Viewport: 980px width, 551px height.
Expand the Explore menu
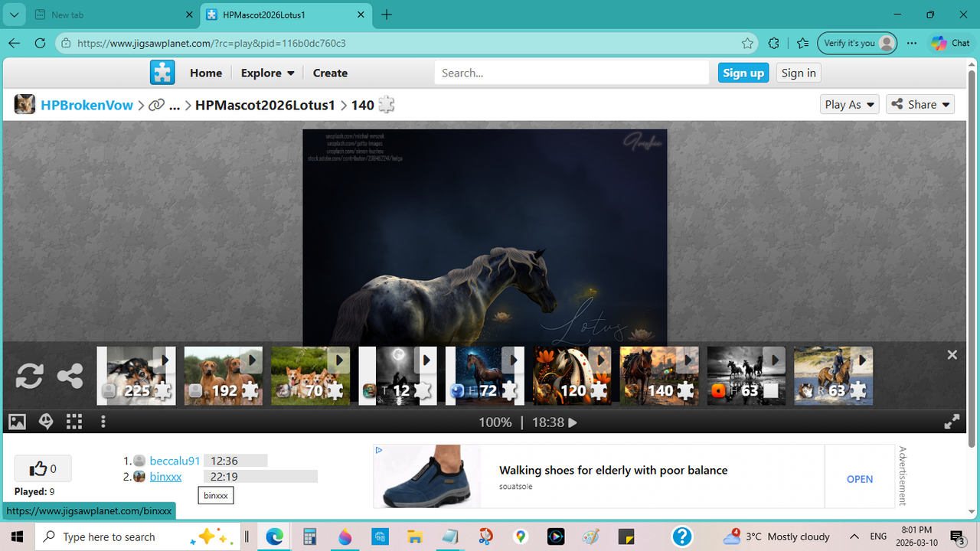click(268, 73)
